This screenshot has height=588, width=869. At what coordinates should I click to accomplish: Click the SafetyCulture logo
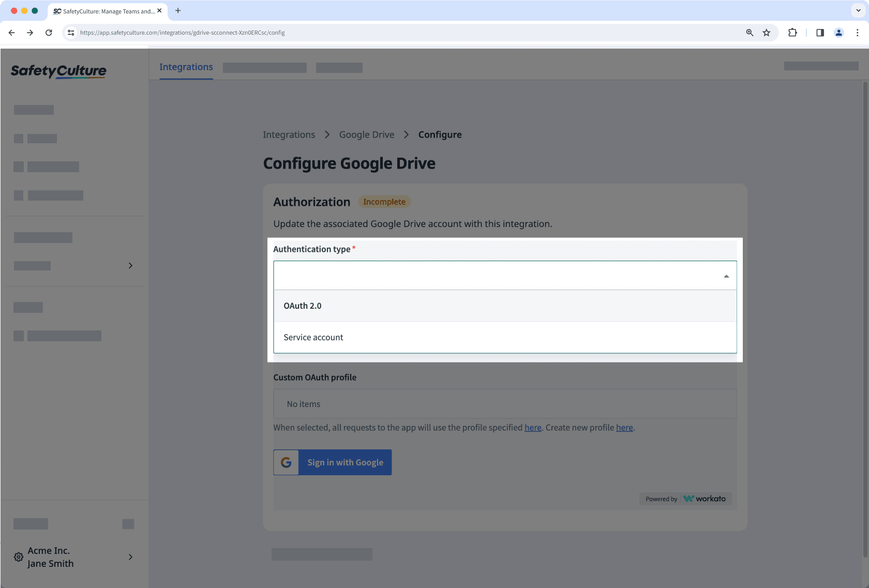tap(58, 71)
